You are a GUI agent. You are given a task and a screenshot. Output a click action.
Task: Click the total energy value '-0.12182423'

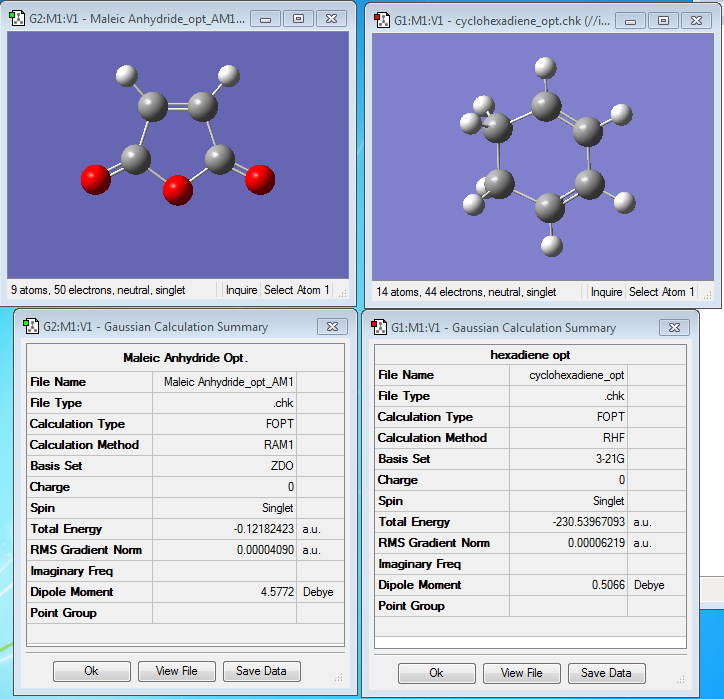[x=264, y=529]
